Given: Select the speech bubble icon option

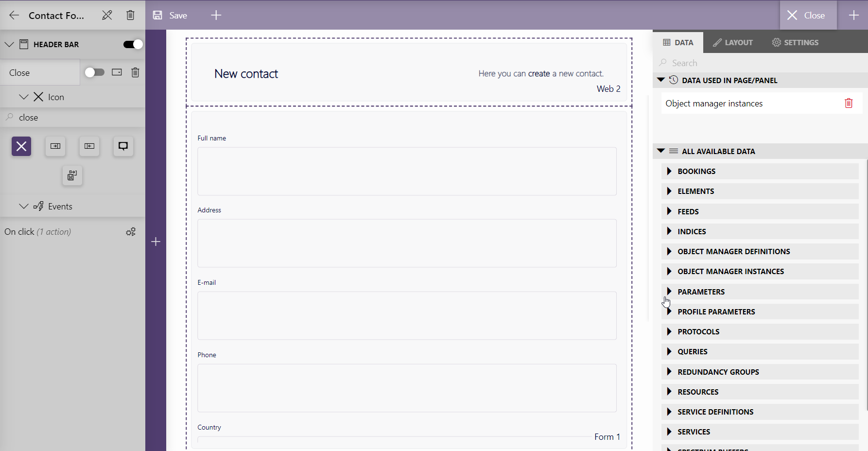Looking at the screenshot, I should [x=123, y=146].
